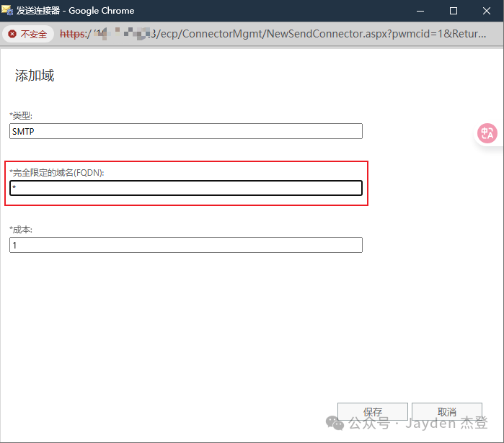Click the envelope icon in the title bar
Image resolution: width=504 pixels, height=443 pixels.
point(9,11)
